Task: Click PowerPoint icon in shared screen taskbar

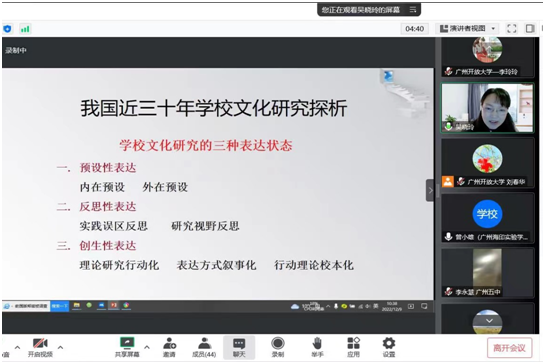Action: point(113,306)
